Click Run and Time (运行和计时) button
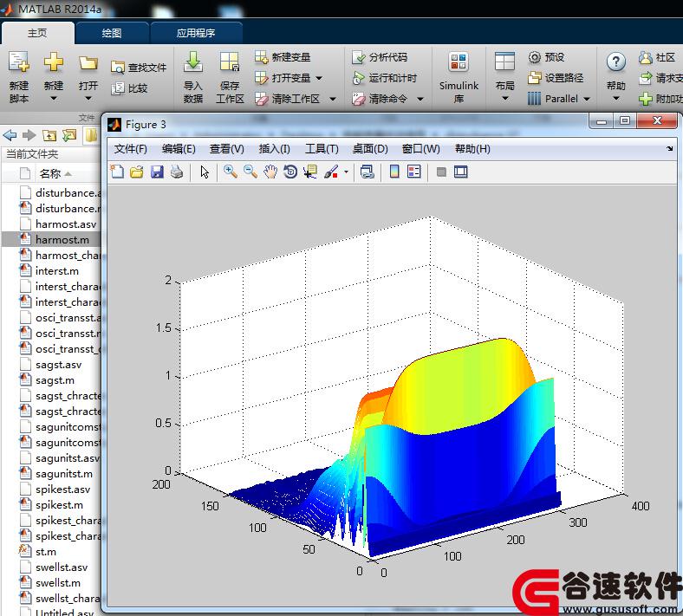This screenshot has width=683, height=616. click(385, 78)
